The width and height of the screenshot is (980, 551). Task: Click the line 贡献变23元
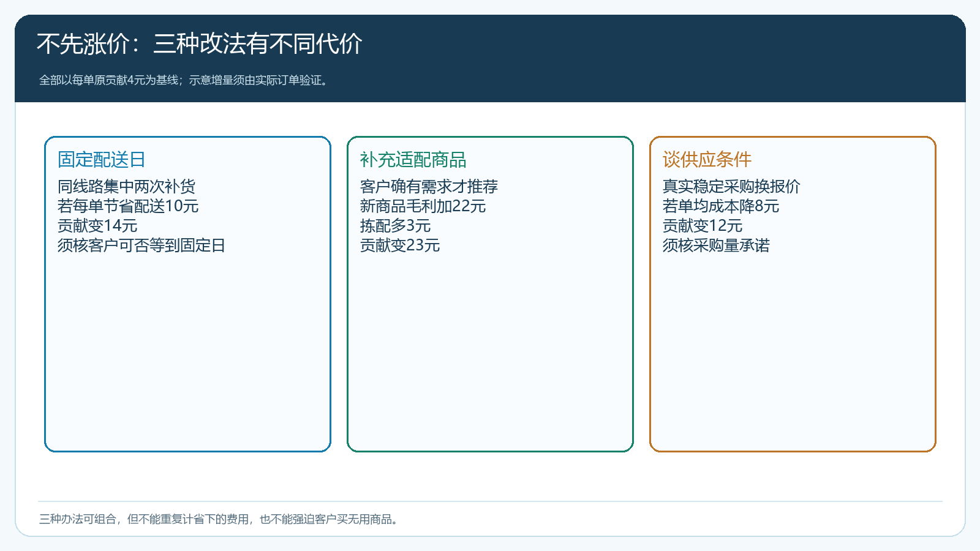click(x=400, y=245)
